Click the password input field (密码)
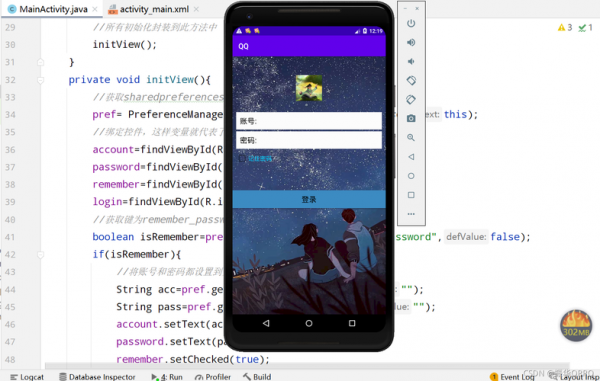The image size is (600, 381). [x=309, y=140]
